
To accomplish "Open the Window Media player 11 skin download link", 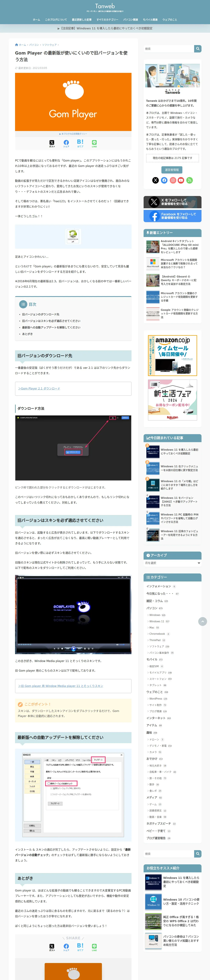I will (61, 686).
